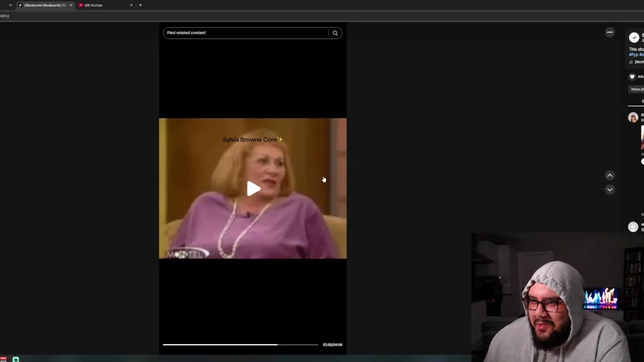Screen dimensions: 644x362
Task: Close the cabworld TikTok tab
Action: coord(71,5)
